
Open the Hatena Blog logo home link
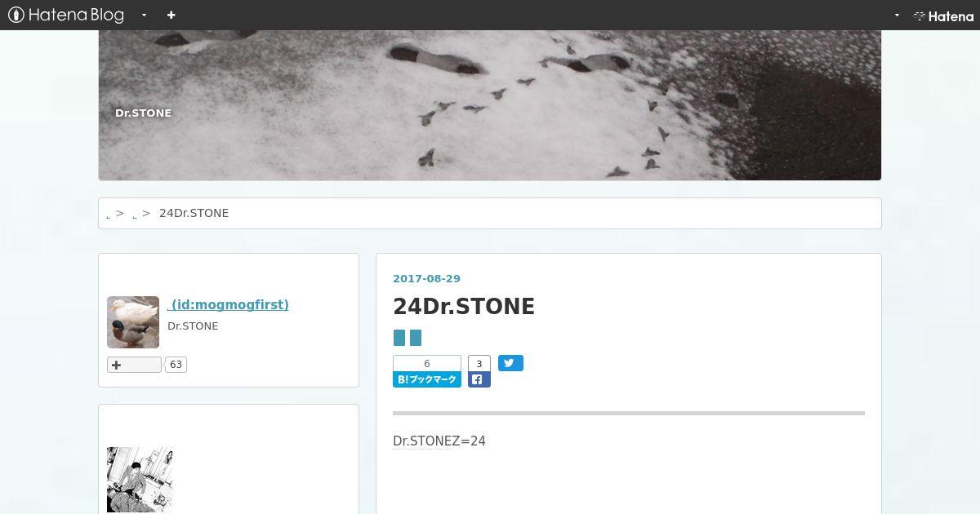65,15
